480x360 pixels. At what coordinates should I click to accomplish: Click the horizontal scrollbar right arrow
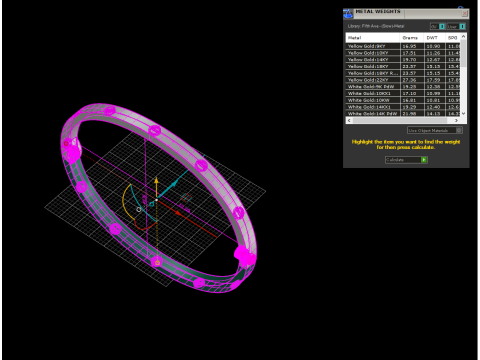point(457,120)
